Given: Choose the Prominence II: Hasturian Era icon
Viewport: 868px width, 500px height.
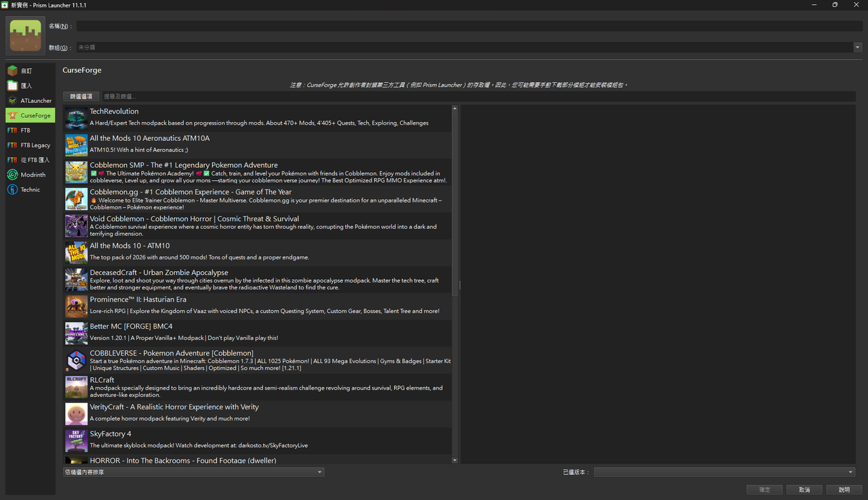Looking at the screenshot, I should 76,307.
